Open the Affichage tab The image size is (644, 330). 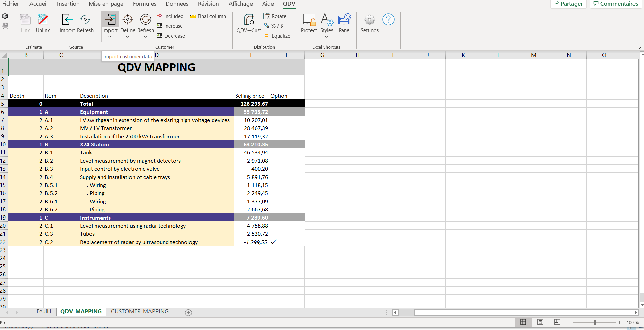(x=241, y=4)
